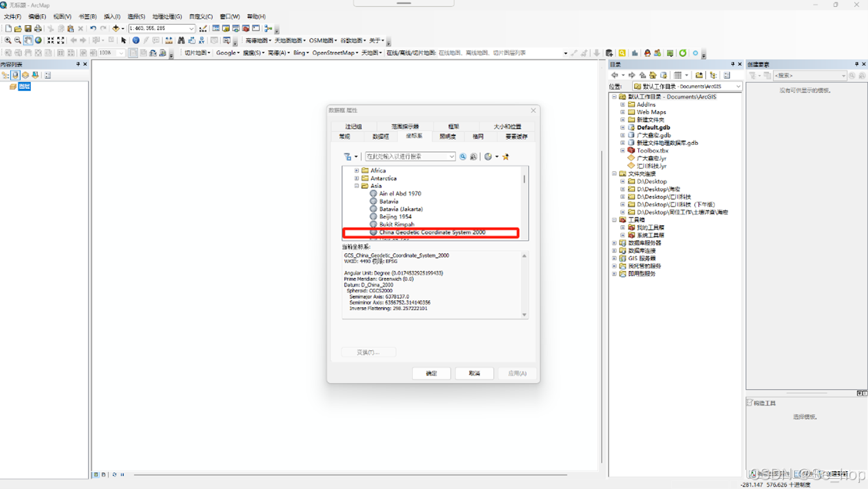This screenshot has width=868, height=489.
Task: Save the map with the diskette icon
Action: pyautogui.click(x=28, y=29)
